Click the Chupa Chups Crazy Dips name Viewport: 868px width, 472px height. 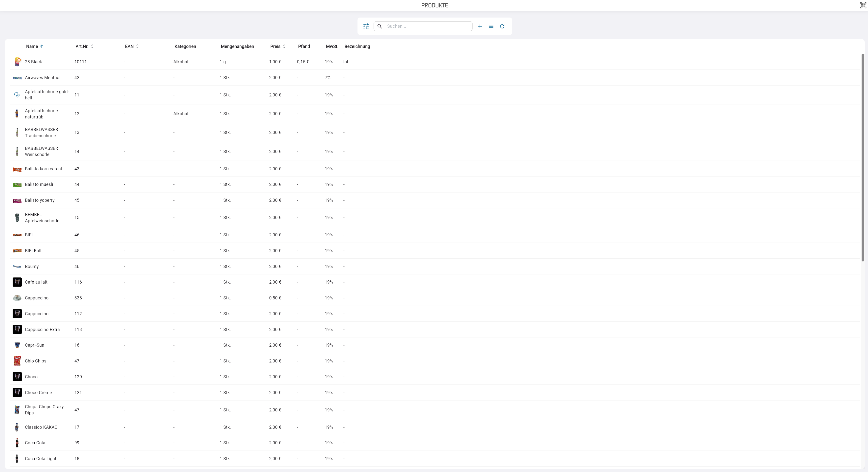44,410
